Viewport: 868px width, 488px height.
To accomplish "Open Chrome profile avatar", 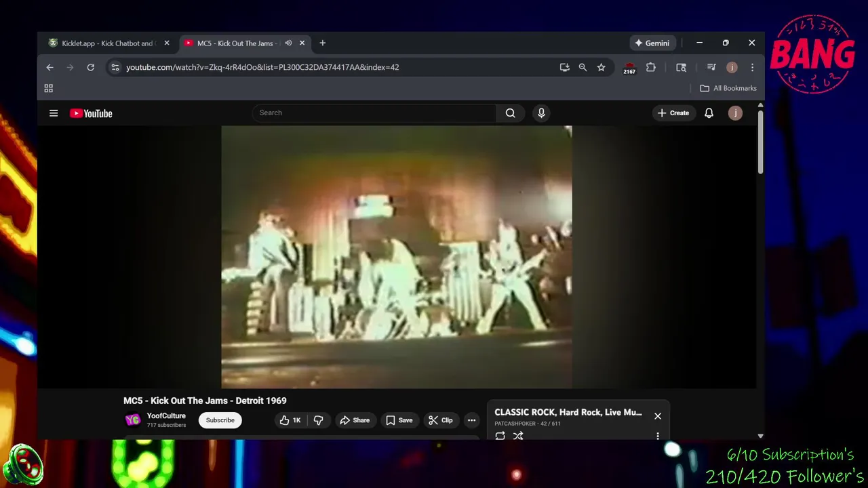I will pyautogui.click(x=732, y=68).
